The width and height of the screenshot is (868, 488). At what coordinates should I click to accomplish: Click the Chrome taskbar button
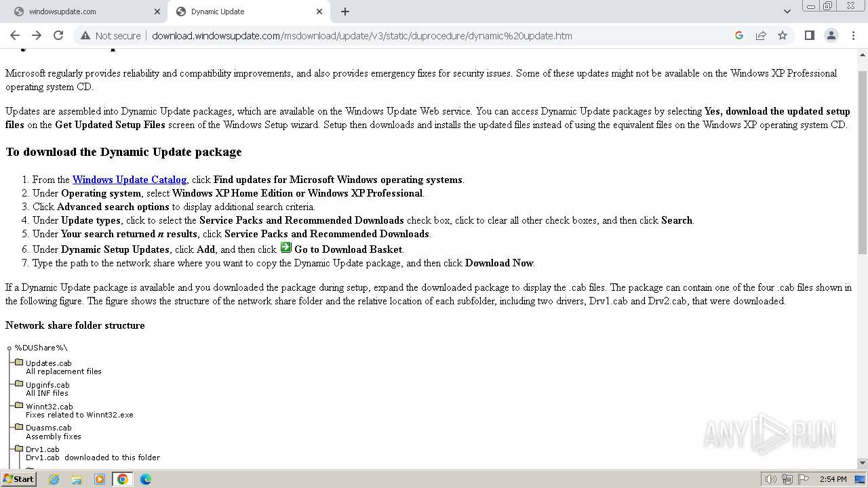pos(122,479)
